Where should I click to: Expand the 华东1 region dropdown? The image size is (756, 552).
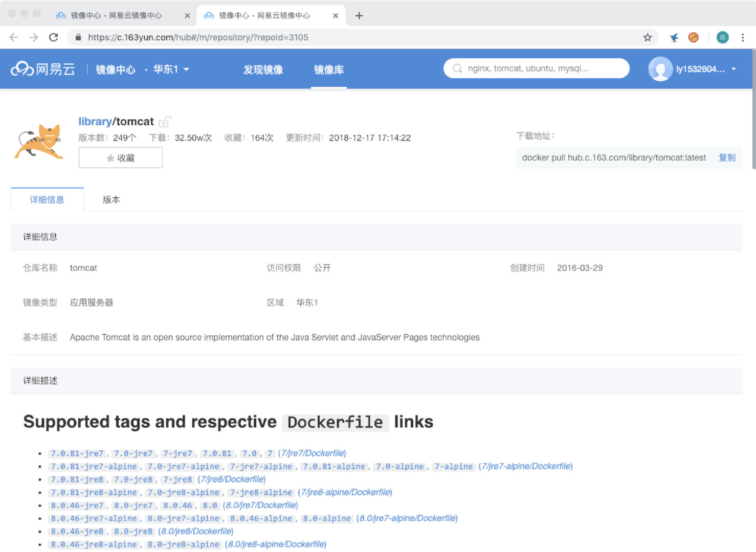coord(171,69)
